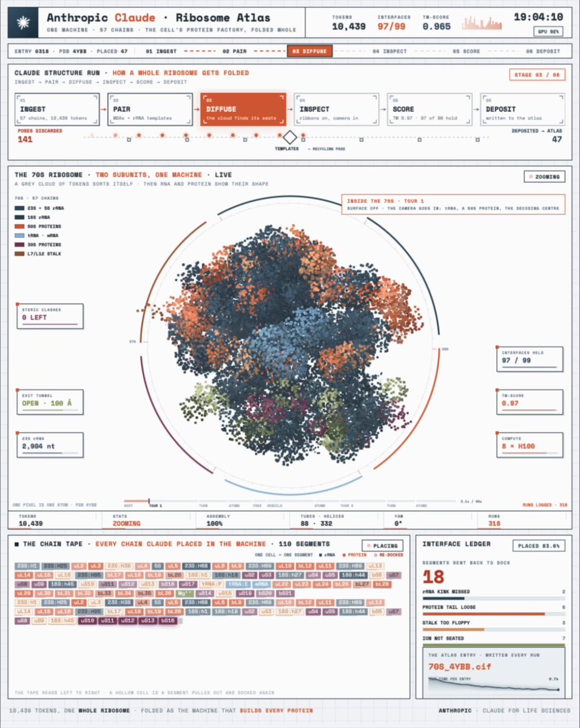Open the INSPECT stage card

pos(336,109)
